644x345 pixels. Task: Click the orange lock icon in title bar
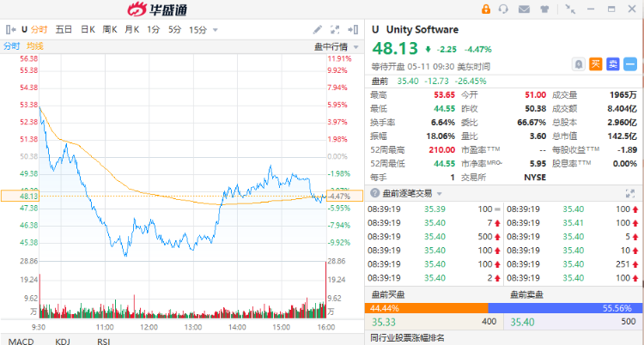pyautogui.click(x=486, y=9)
